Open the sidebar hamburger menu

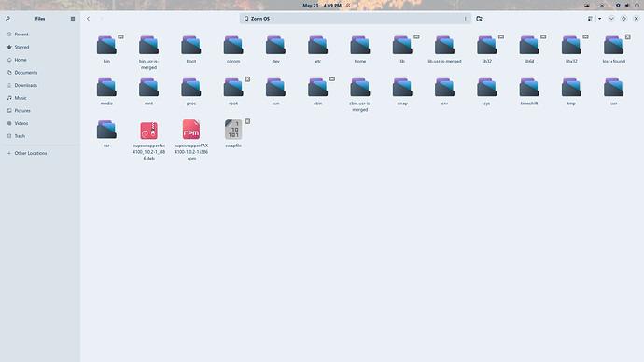tap(73, 19)
